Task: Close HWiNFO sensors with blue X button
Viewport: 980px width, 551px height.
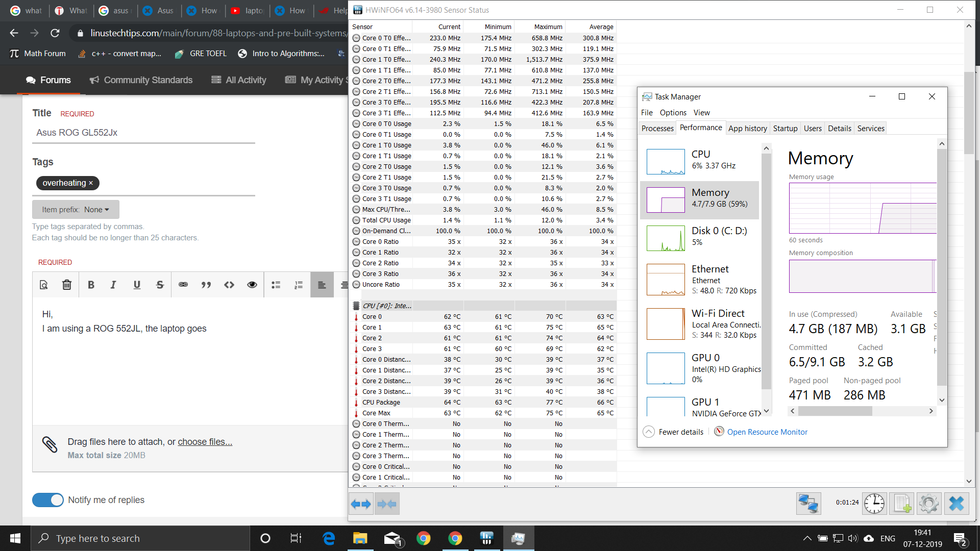Action: 957,504
